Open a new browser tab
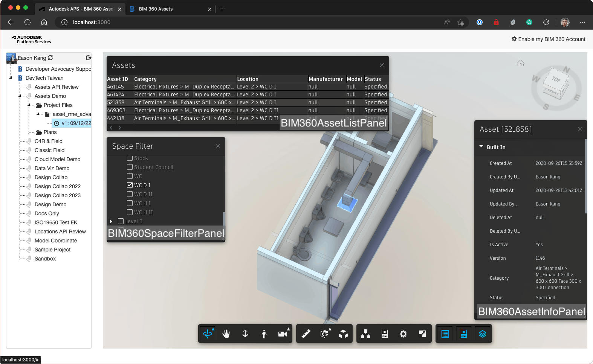 [222, 9]
